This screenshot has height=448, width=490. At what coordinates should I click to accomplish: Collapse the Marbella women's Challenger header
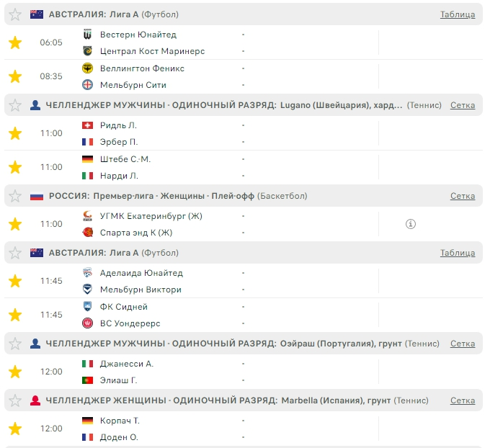(x=216, y=400)
